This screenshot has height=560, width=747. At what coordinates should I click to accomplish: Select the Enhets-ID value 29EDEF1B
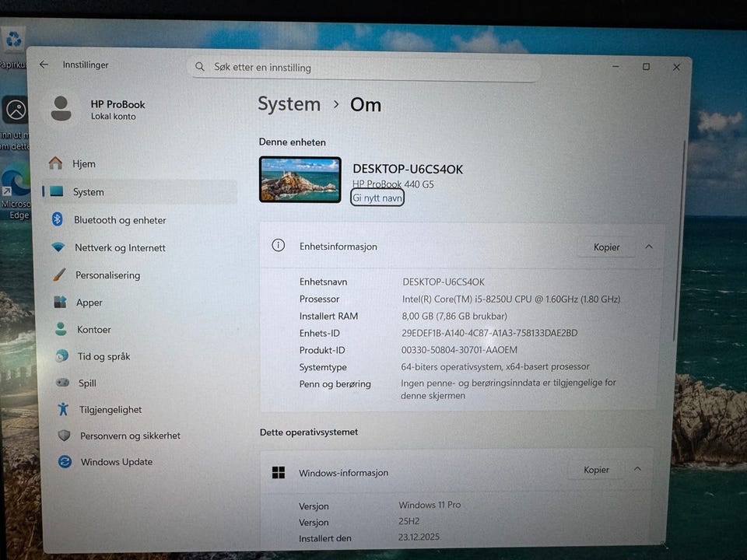(x=489, y=333)
